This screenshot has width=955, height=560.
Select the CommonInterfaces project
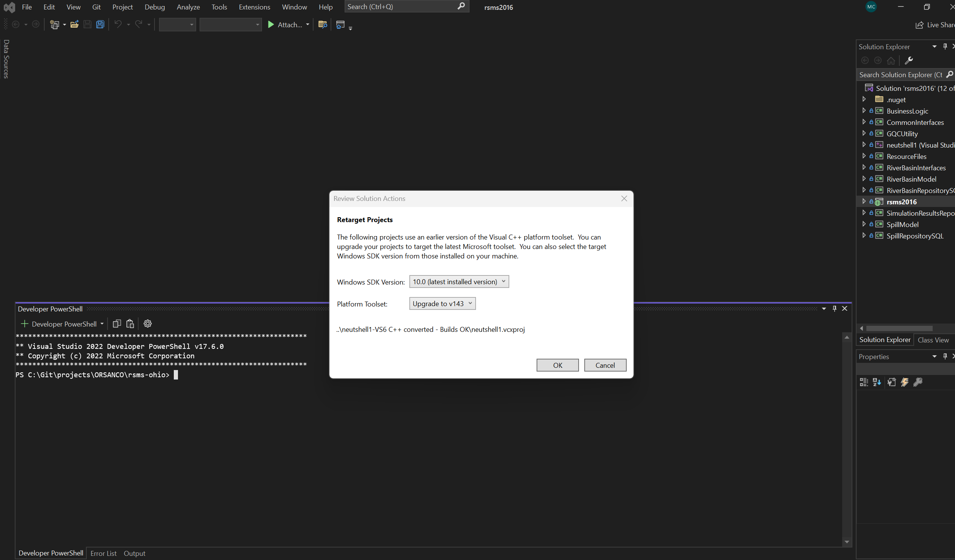(x=915, y=122)
